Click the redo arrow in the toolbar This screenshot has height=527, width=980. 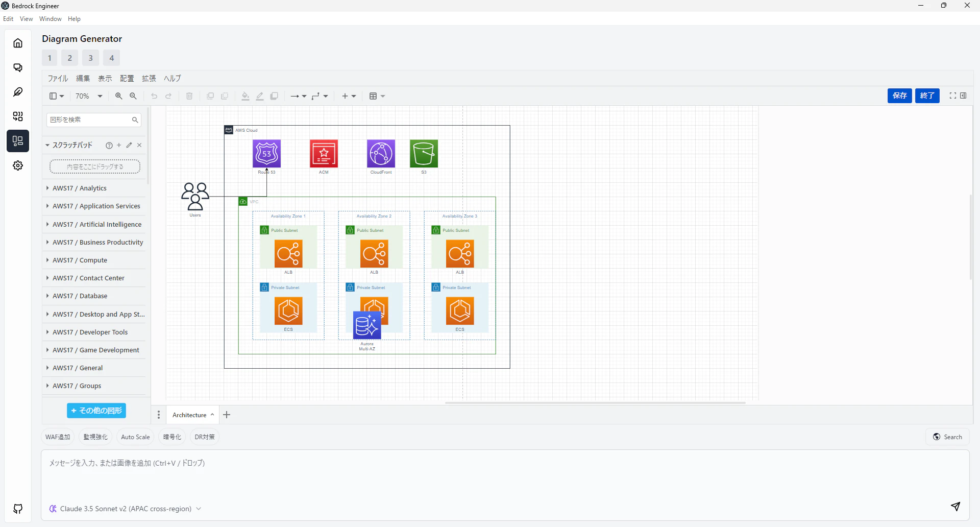point(168,96)
